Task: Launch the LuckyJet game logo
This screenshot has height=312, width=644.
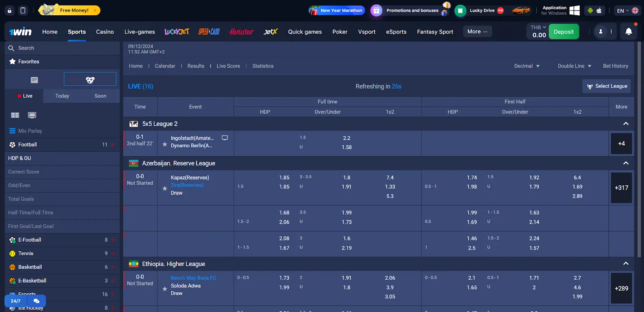Action: click(177, 31)
